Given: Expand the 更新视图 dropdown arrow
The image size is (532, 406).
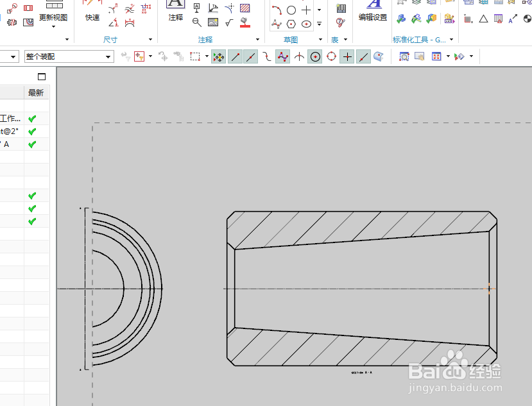Looking at the screenshot, I should coord(53,27).
